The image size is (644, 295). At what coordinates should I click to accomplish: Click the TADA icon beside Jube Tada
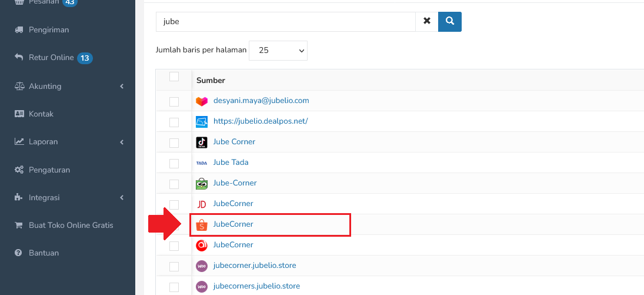[202, 163]
